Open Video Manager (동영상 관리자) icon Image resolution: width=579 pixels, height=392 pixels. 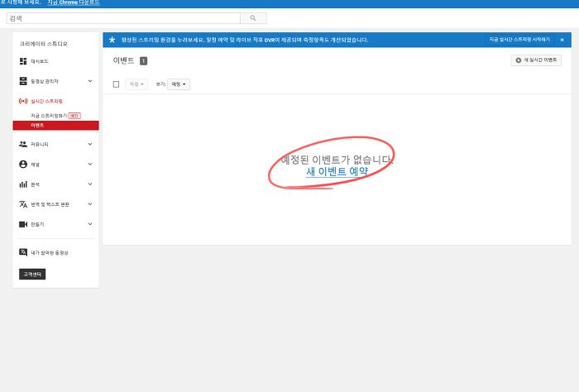coord(23,81)
